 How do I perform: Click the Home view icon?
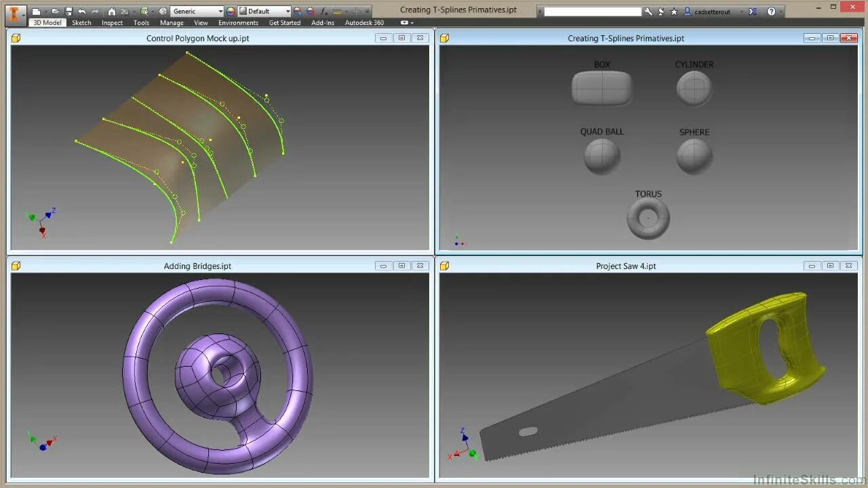coord(112,12)
